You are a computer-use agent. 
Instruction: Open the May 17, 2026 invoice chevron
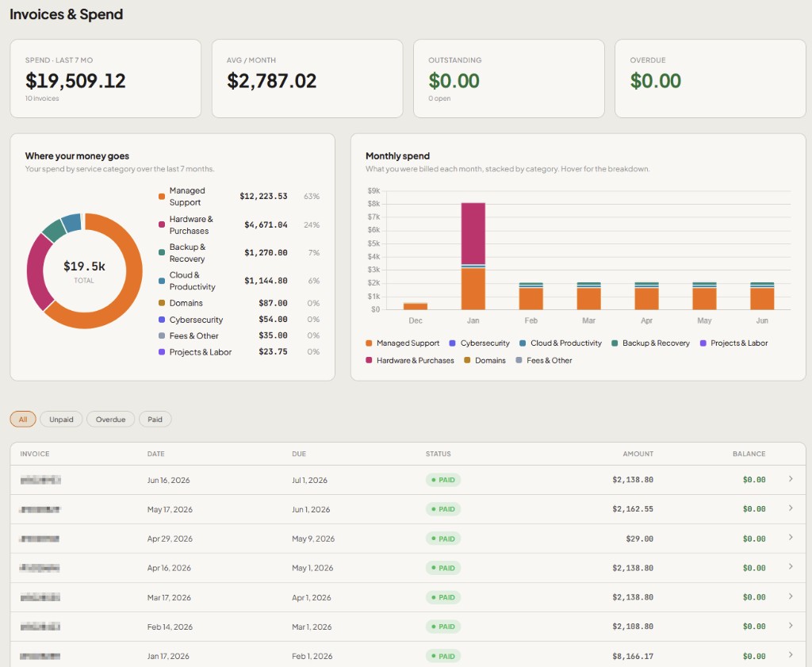coord(791,508)
